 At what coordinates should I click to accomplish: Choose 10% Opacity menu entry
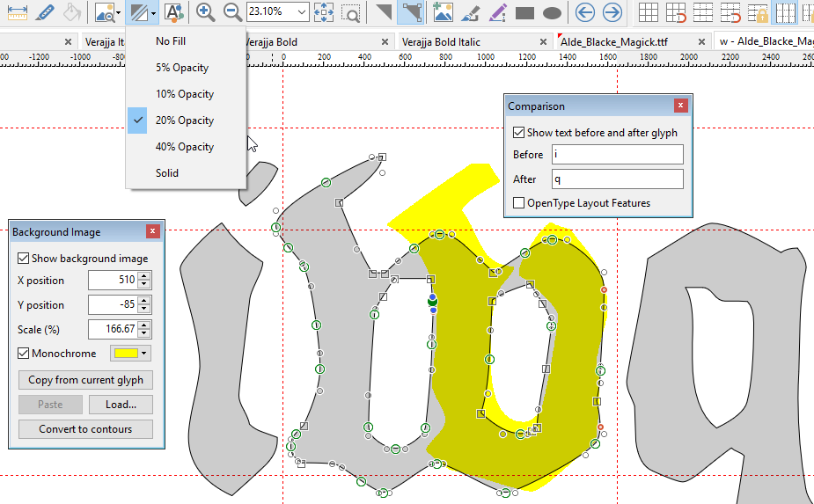186,94
